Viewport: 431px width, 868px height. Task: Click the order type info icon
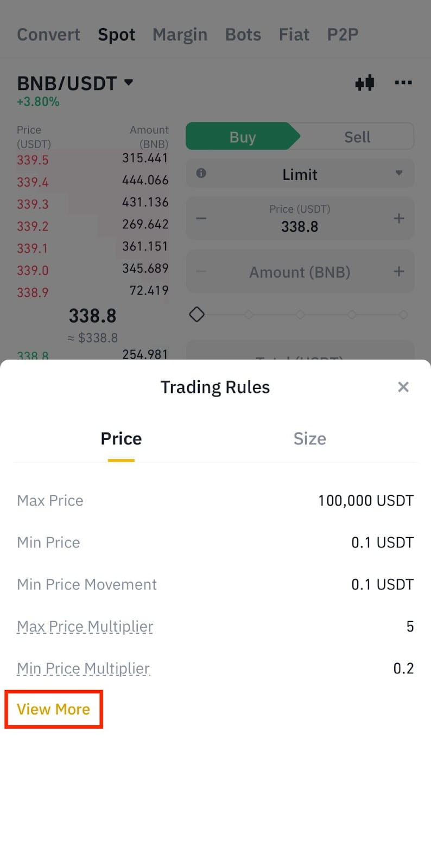201,173
